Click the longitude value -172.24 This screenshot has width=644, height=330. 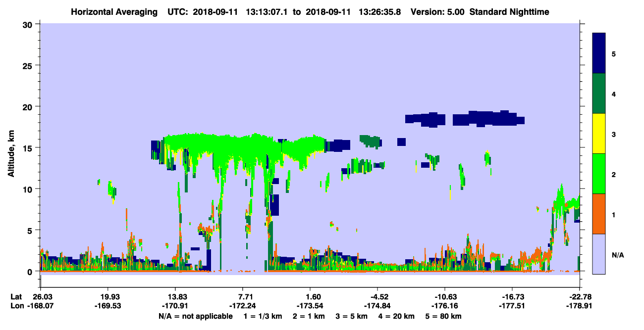[x=243, y=306]
